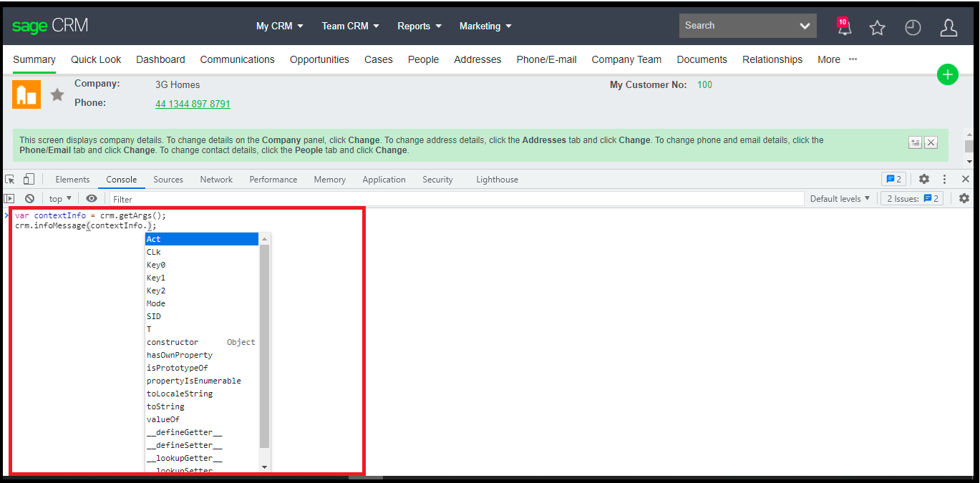980x483 pixels.
Task: Collapse the green info banner
Action: pyautogui.click(x=915, y=142)
